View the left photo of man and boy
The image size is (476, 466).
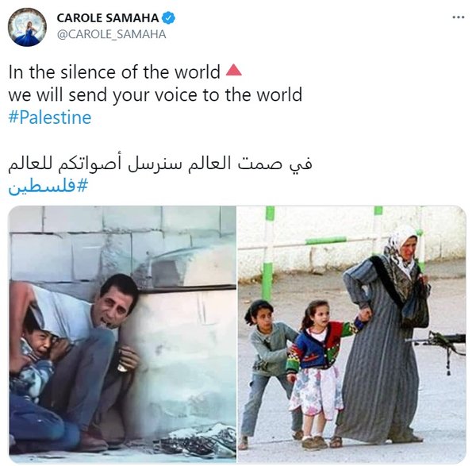pyautogui.click(x=123, y=334)
